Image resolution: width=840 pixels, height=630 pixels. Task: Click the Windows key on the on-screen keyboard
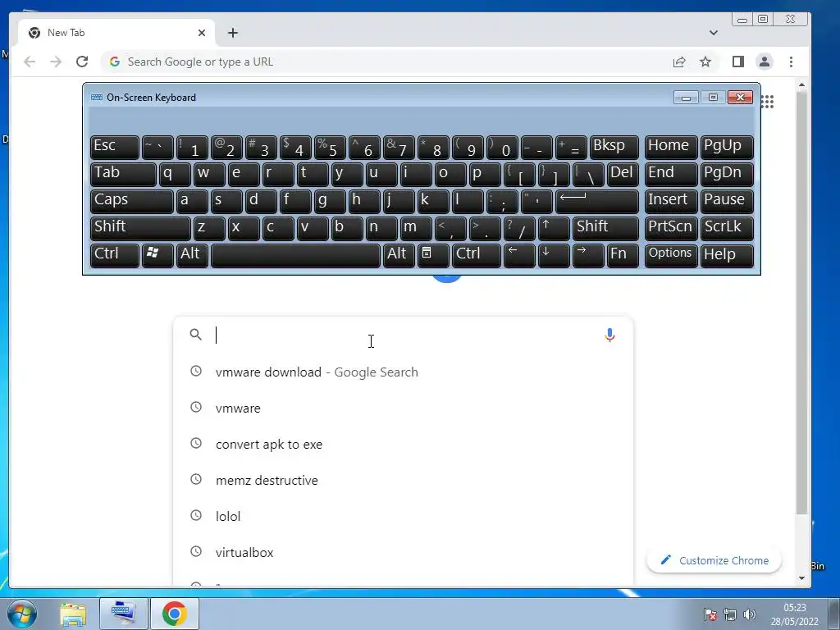[157, 255]
